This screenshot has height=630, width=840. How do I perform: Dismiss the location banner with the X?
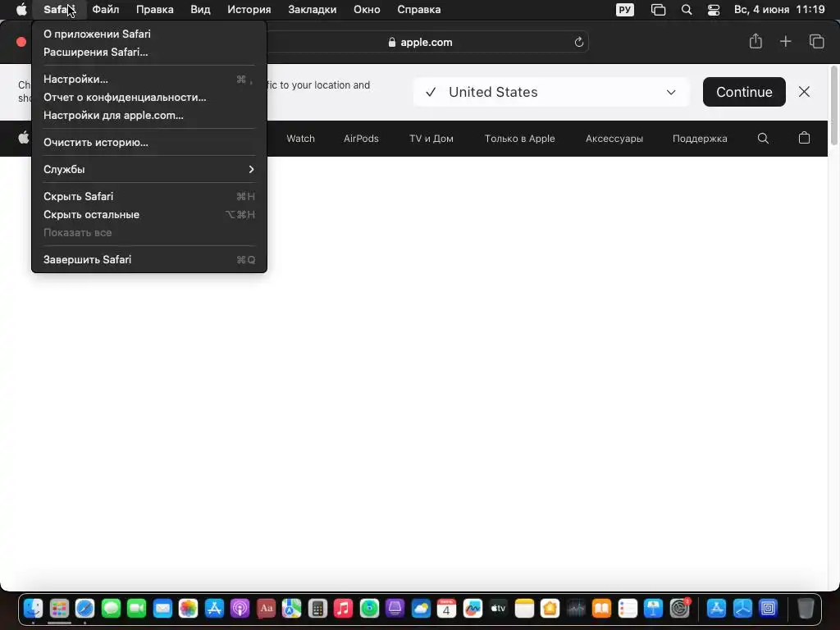tap(804, 92)
